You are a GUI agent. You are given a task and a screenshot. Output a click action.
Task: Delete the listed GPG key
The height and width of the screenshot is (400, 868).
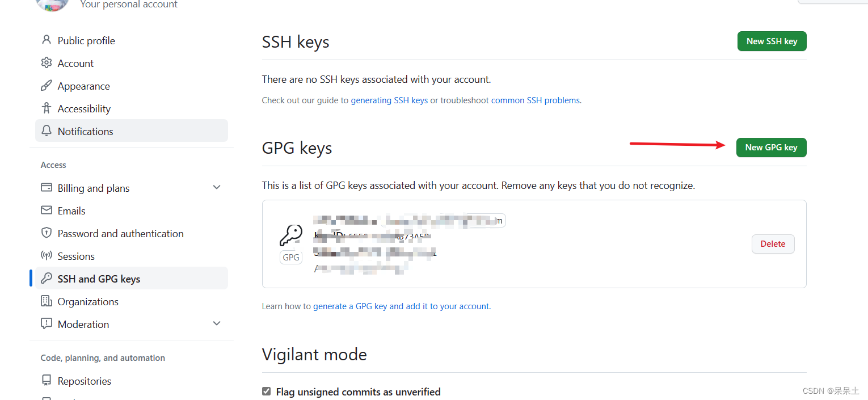point(773,243)
